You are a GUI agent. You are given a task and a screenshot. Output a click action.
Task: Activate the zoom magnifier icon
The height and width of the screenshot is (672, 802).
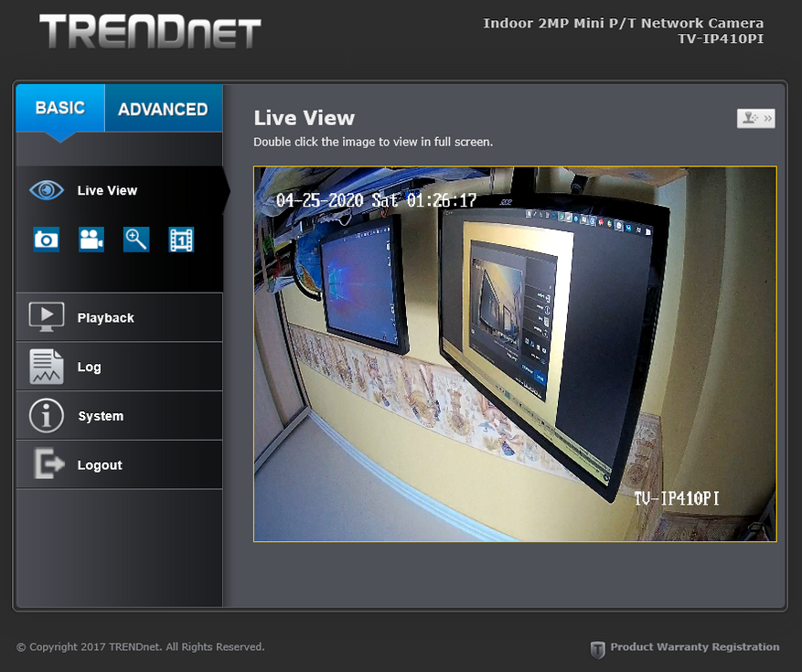[136, 240]
